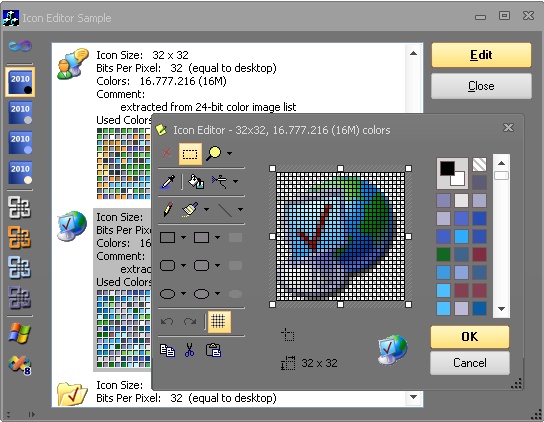Click the OK button
The height and width of the screenshot is (422, 544).
point(470,337)
